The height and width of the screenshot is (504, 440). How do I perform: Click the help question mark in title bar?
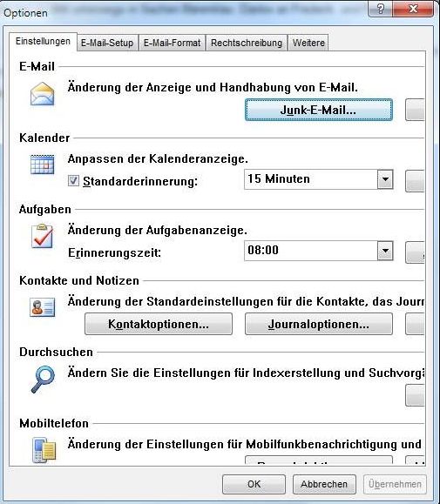[x=381, y=9]
